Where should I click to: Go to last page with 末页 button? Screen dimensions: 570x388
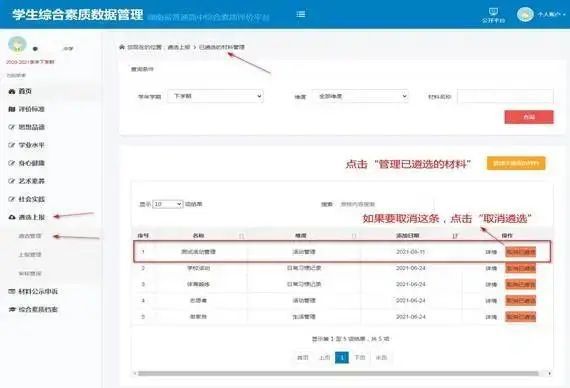(x=381, y=358)
